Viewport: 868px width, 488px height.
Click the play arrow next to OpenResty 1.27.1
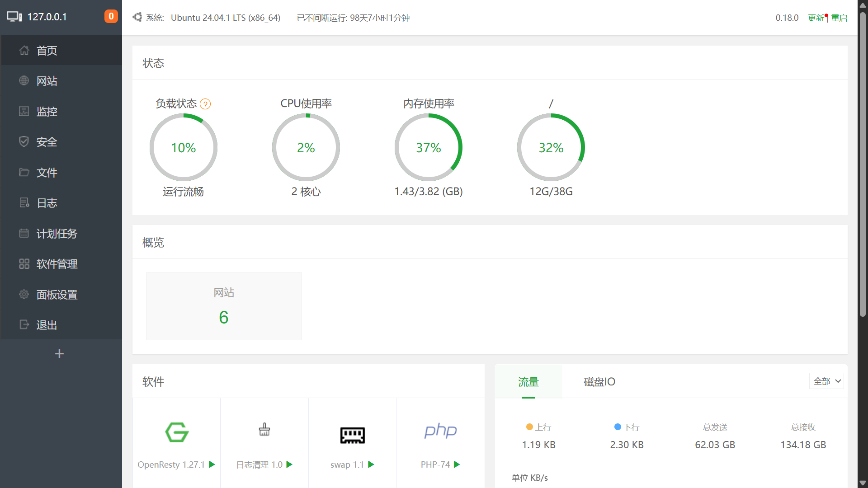[x=212, y=465]
